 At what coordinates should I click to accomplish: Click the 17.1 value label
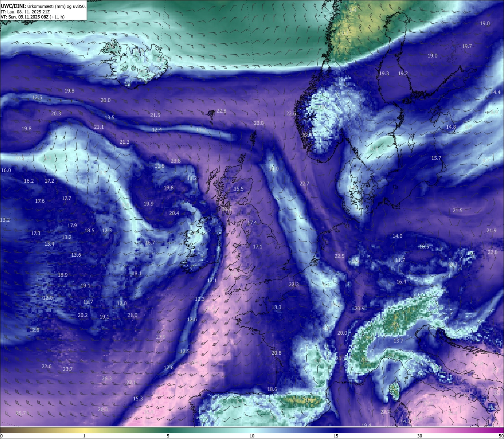[258, 247]
